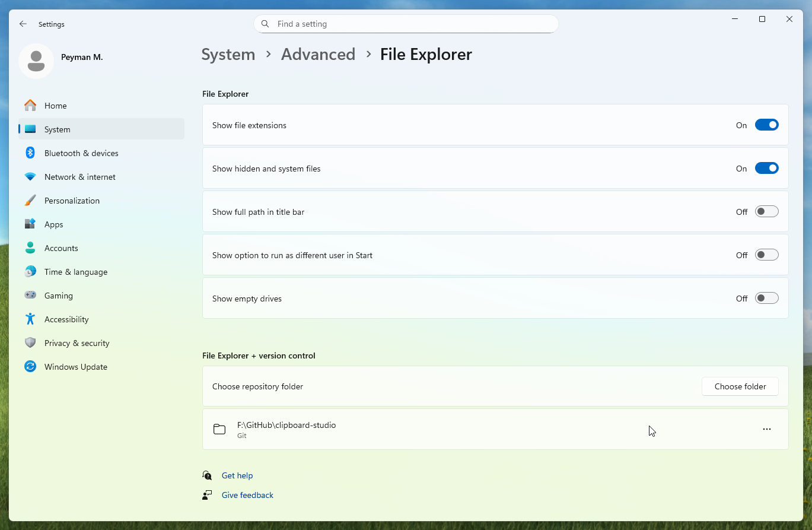
Task: Click the Privacy & security shield icon
Action: click(30, 343)
